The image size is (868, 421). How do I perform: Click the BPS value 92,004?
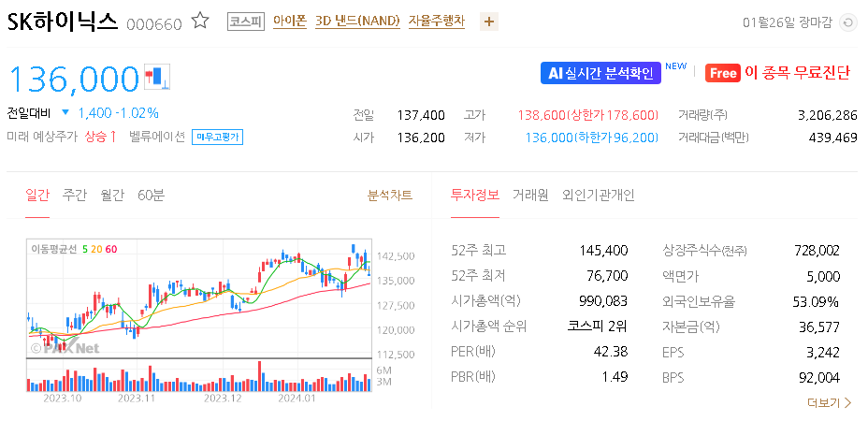pos(820,378)
